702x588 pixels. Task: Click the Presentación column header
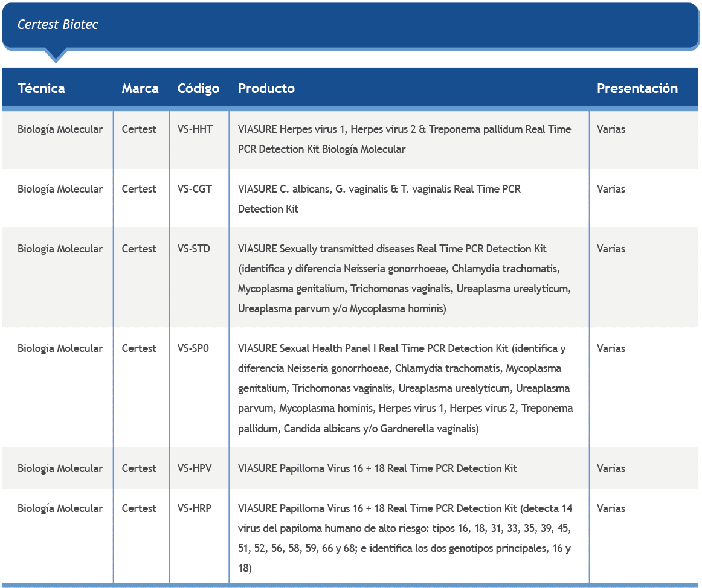637,88
